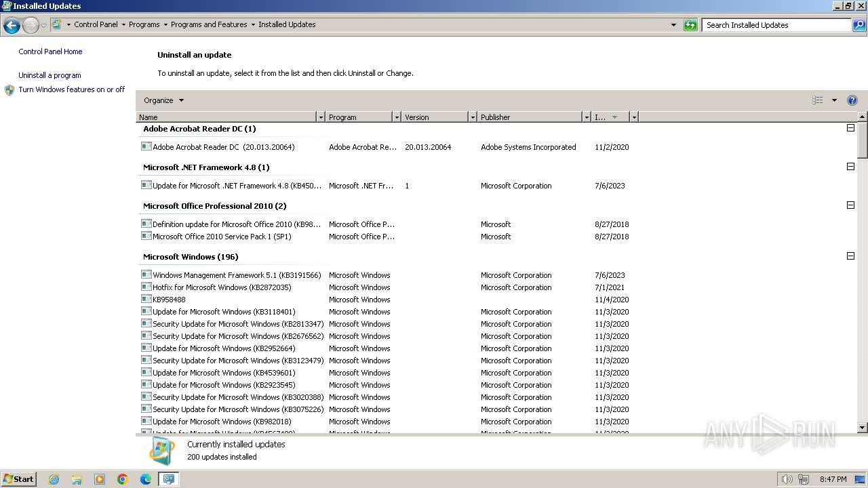Select Security Update KB3123479 icon
The image size is (868, 488).
pyautogui.click(x=146, y=360)
